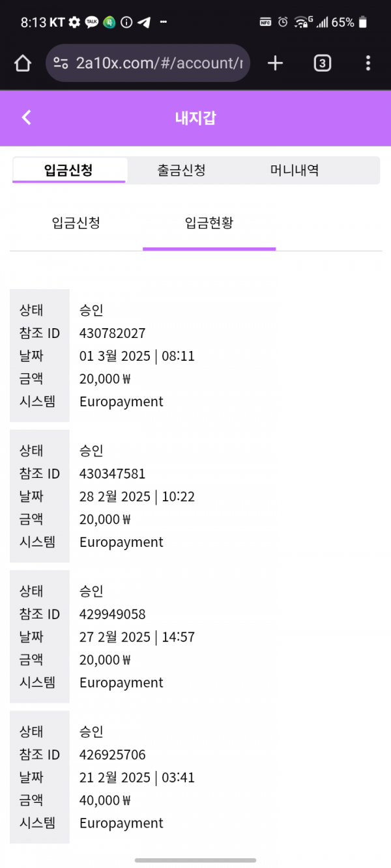Open the 입금신청 sub-tab
391x868 pixels.
(x=76, y=223)
